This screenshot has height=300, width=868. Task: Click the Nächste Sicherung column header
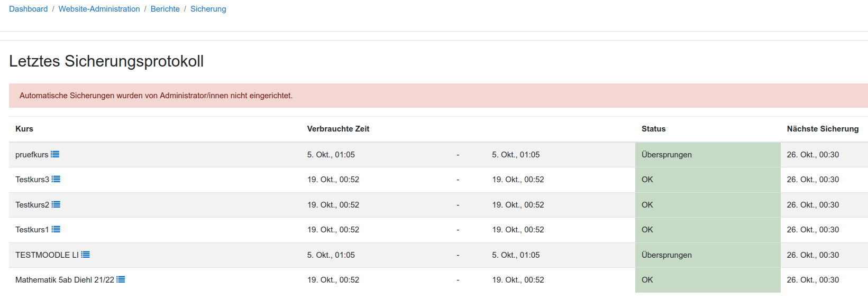tap(823, 129)
